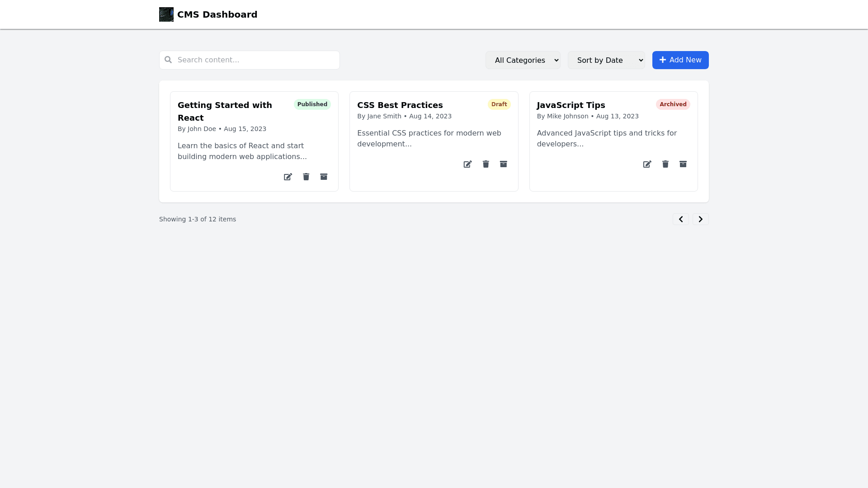
Task: Archive the CSS Best Practices post
Action: [x=503, y=164]
